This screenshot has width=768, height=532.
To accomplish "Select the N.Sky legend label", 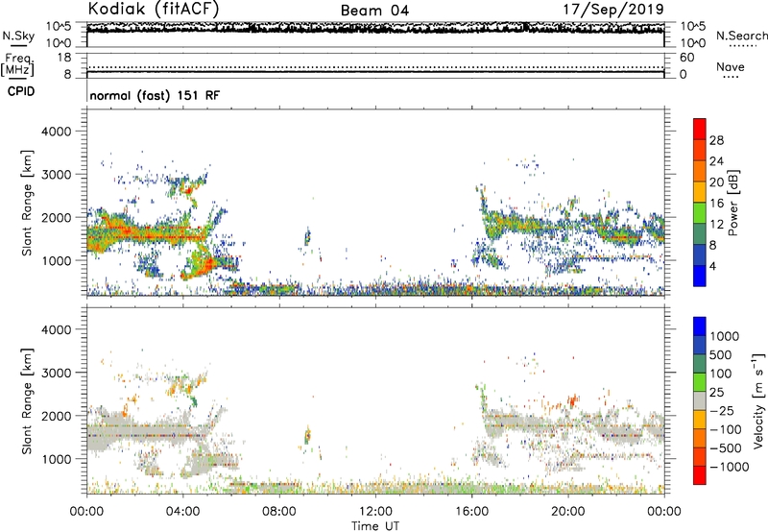I will coord(18,36).
